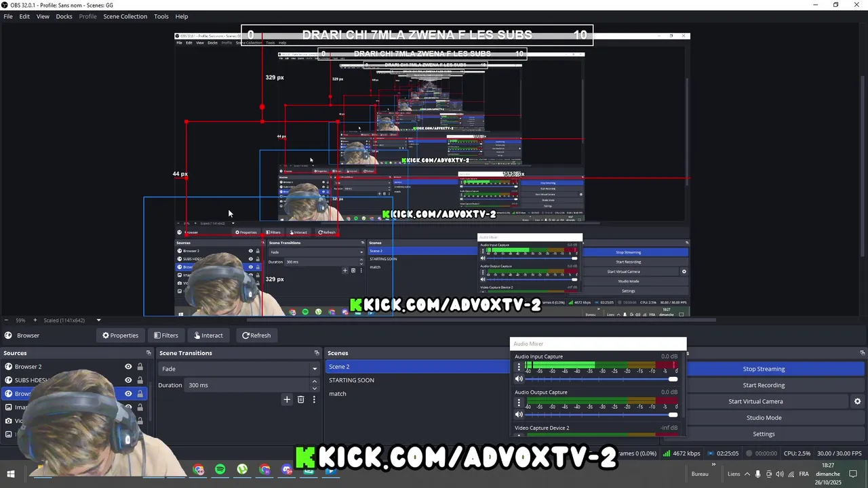Undock the Sources panel via float icon

(x=149, y=353)
